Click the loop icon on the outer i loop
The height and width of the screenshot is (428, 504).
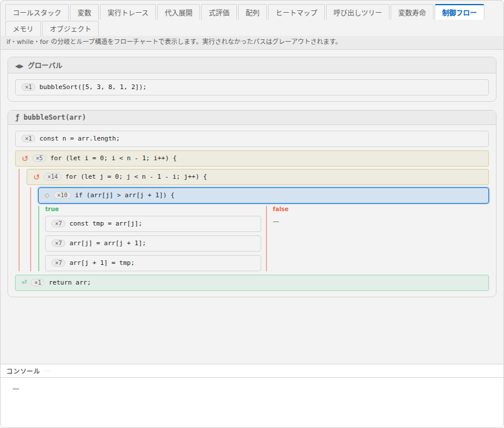pos(25,158)
